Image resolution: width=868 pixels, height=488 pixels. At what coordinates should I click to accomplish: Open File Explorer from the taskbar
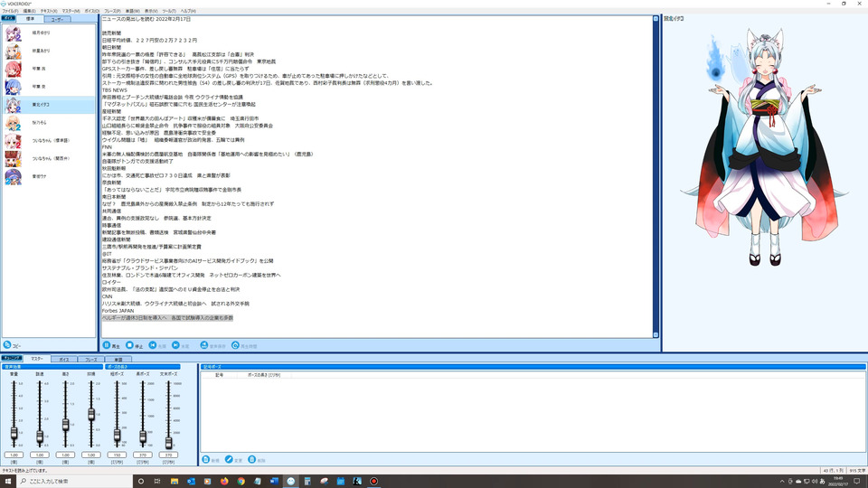175,481
